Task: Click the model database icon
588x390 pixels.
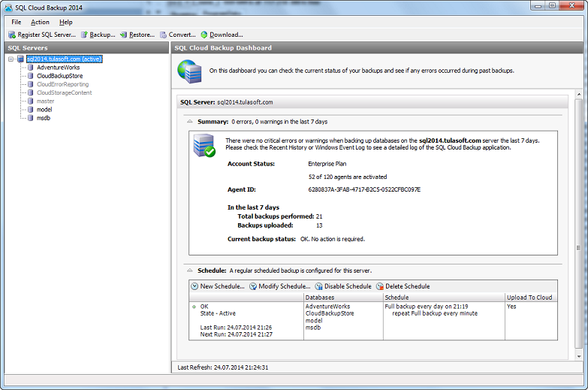Action: coord(30,110)
